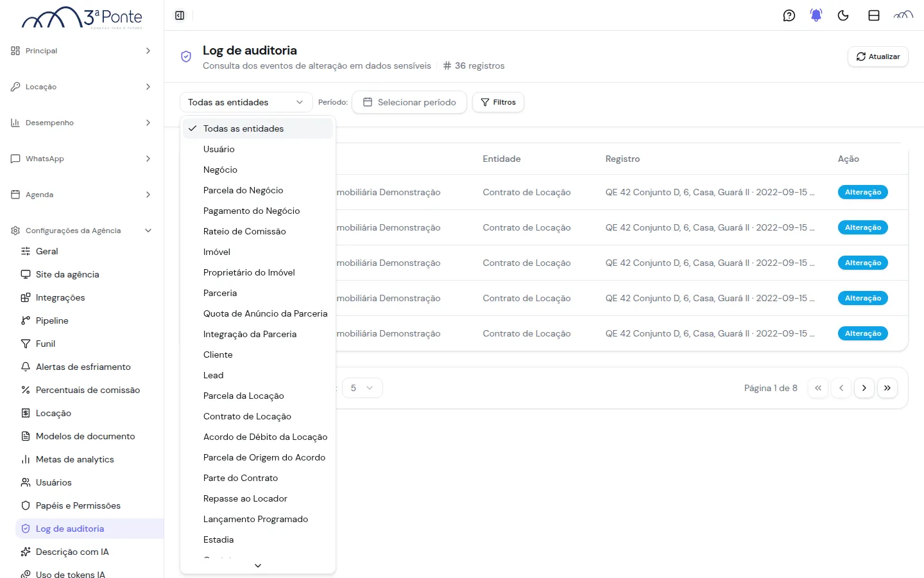
Task: Open rows per page dropdown showing 5
Action: tap(363, 388)
